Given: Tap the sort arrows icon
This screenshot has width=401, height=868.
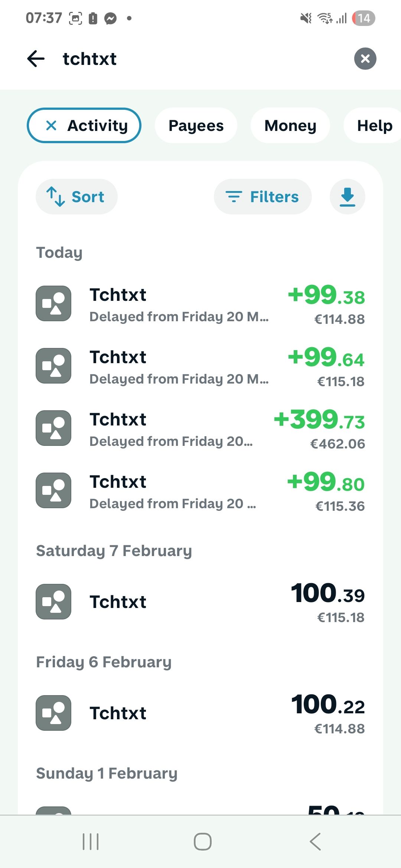Looking at the screenshot, I should 56,197.
